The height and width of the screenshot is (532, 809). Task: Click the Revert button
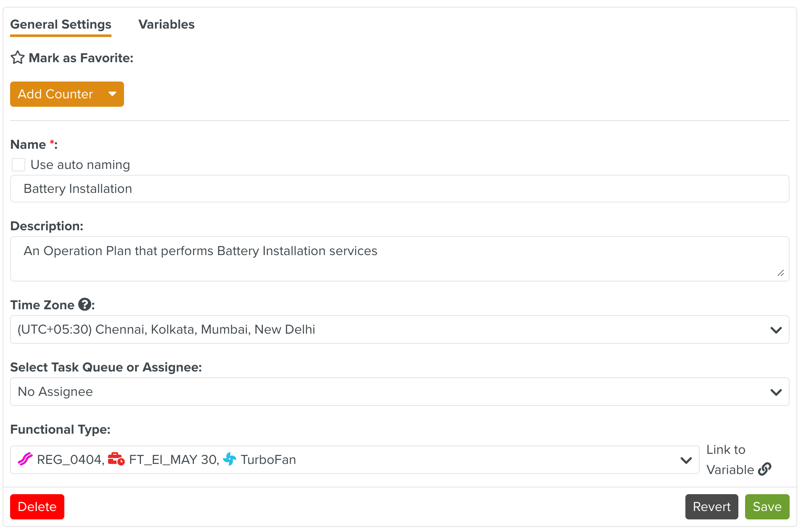pyautogui.click(x=711, y=507)
